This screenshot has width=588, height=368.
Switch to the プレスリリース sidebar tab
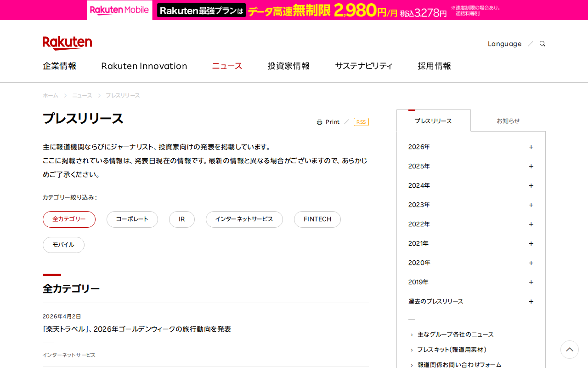[433, 121]
